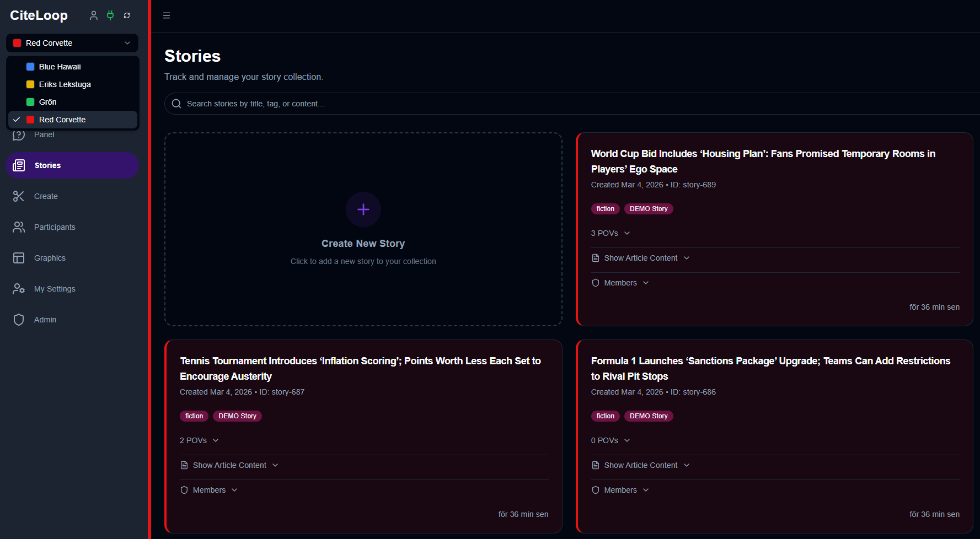Click the yellow swatch for Eriks Lekstuga
This screenshot has height=539, width=980.
[x=30, y=84]
